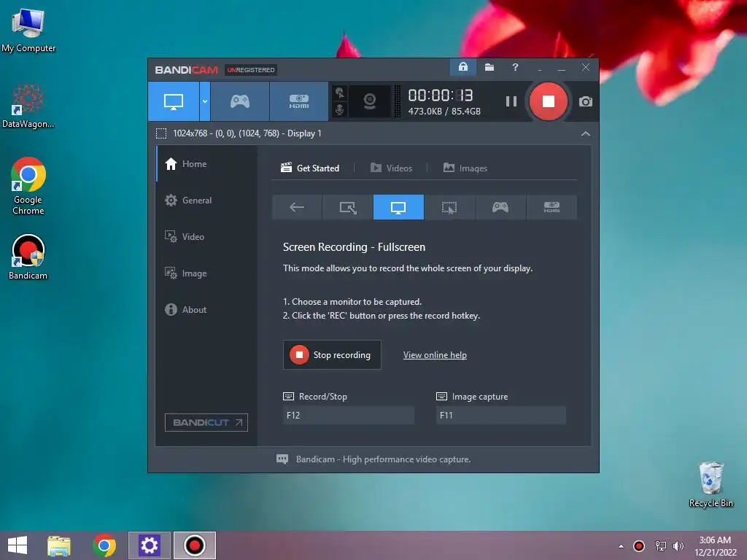747x560 pixels.
Task: Open Image settings in sidebar
Action: 206,273
